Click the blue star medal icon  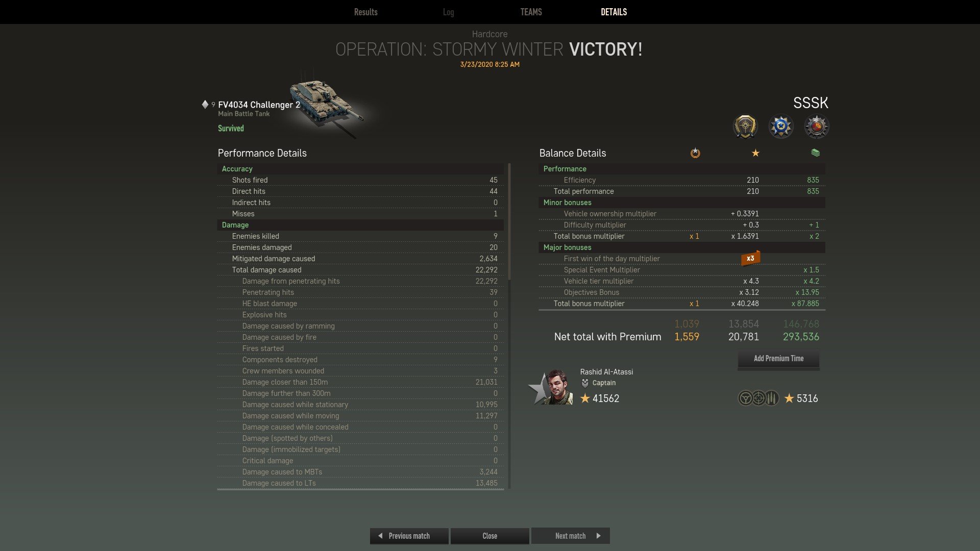pos(781,127)
